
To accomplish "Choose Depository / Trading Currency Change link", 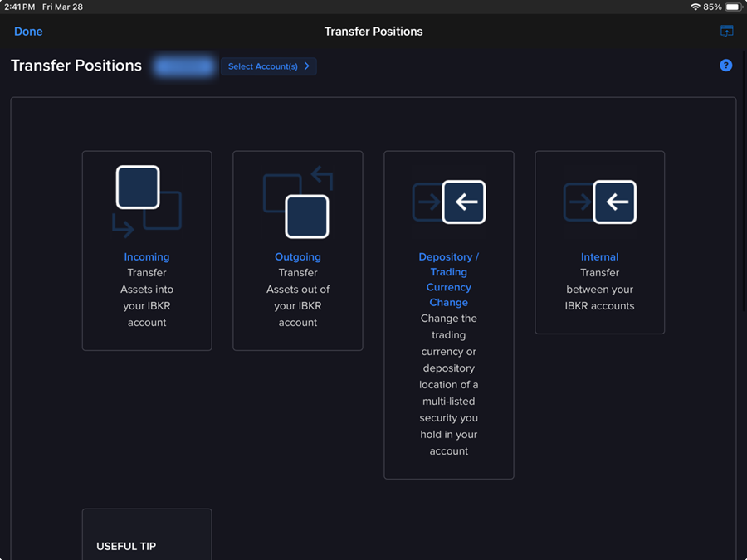I will tap(449, 280).
